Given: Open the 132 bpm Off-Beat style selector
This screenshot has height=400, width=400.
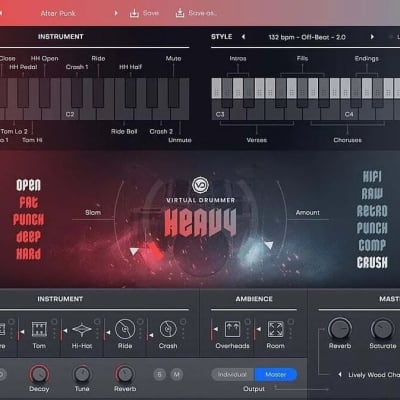Looking at the screenshot, I should click(x=307, y=37).
